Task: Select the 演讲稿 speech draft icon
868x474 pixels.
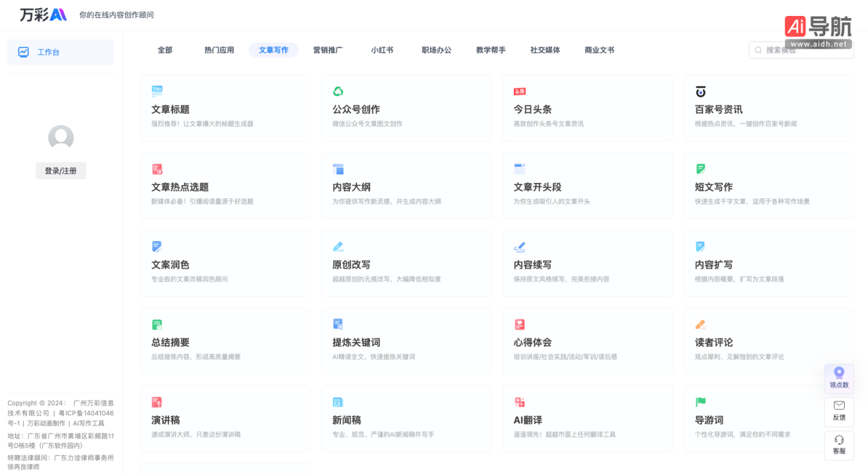Action: pyautogui.click(x=156, y=402)
